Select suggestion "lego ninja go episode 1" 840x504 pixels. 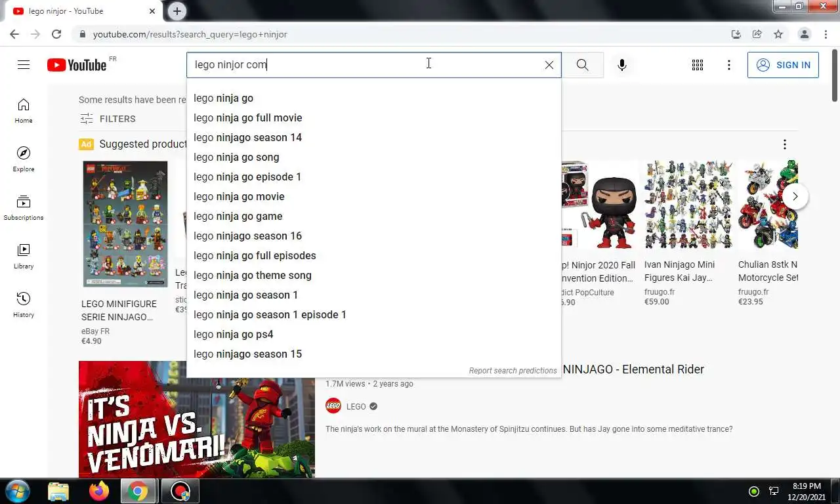pyautogui.click(x=373, y=177)
